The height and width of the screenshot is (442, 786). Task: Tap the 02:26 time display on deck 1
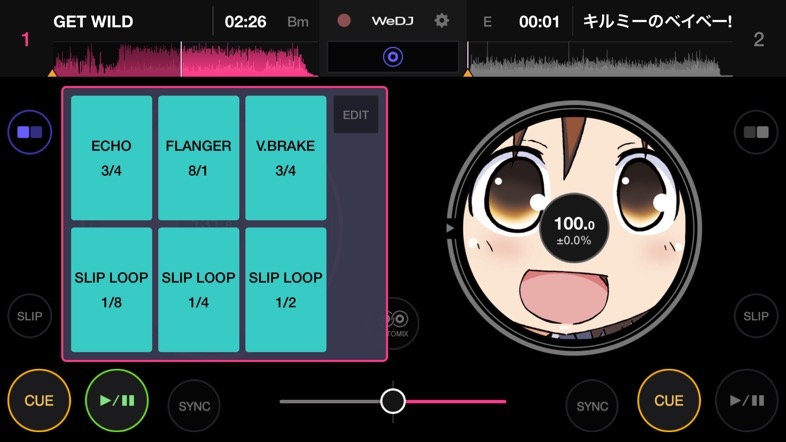246,22
